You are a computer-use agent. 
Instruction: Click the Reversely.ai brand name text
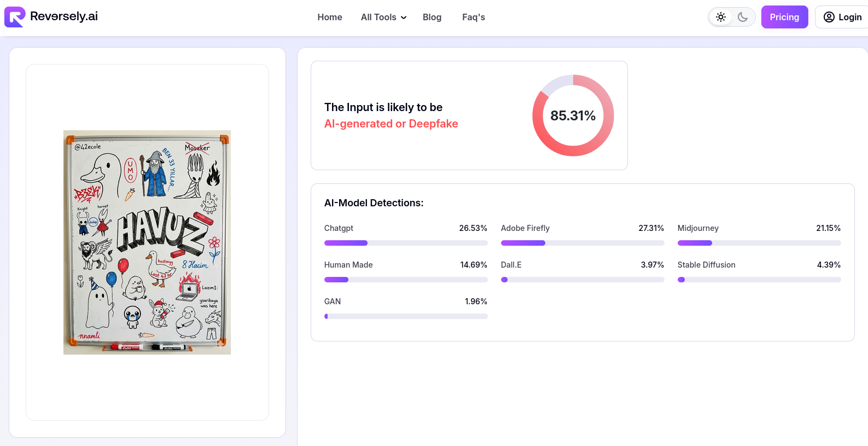tap(64, 16)
